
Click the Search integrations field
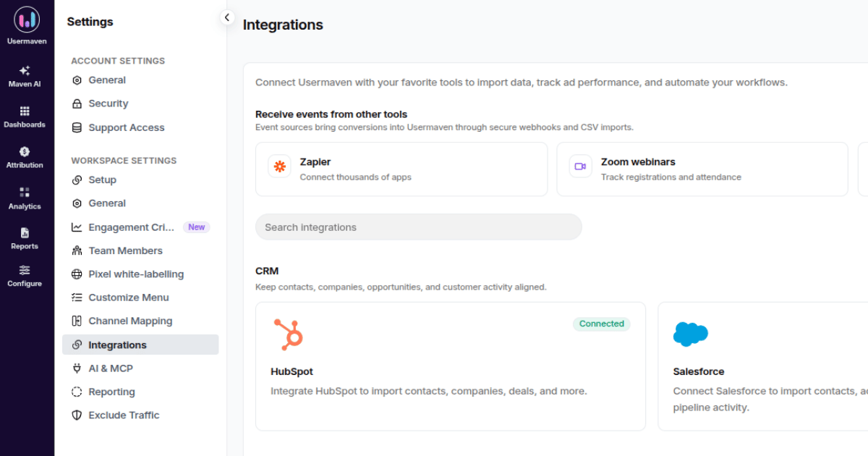(418, 227)
